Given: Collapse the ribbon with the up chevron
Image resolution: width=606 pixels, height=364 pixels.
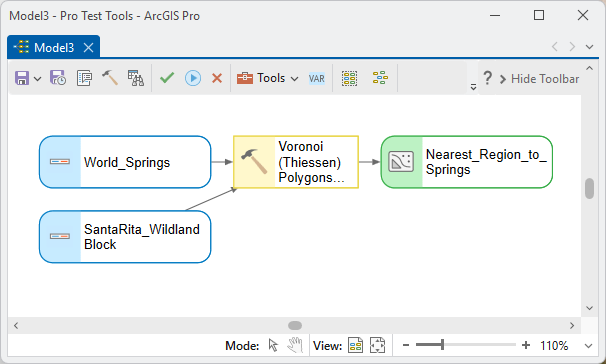Looking at the screenshot, I should [x=589, y=68].
